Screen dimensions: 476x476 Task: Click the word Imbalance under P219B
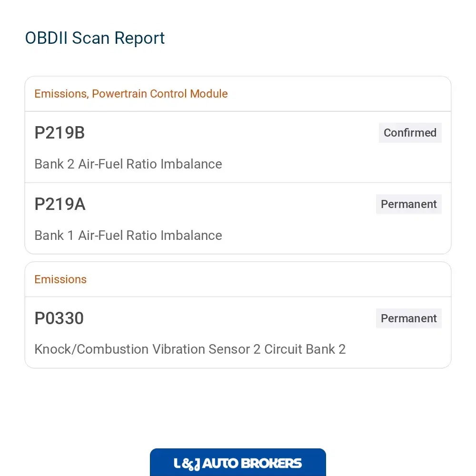click(191, 164)
